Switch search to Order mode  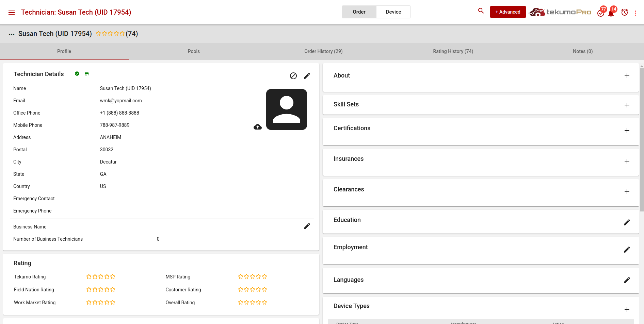pyautogui.click(x=359, y=12)
